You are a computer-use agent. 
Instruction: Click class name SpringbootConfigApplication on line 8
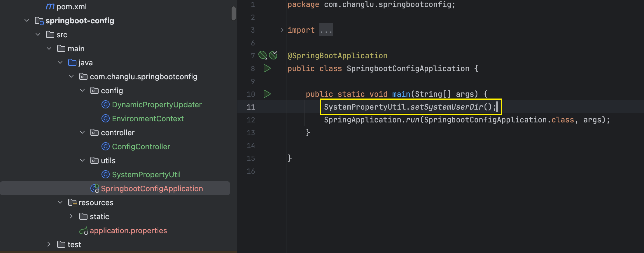point(408,68)
